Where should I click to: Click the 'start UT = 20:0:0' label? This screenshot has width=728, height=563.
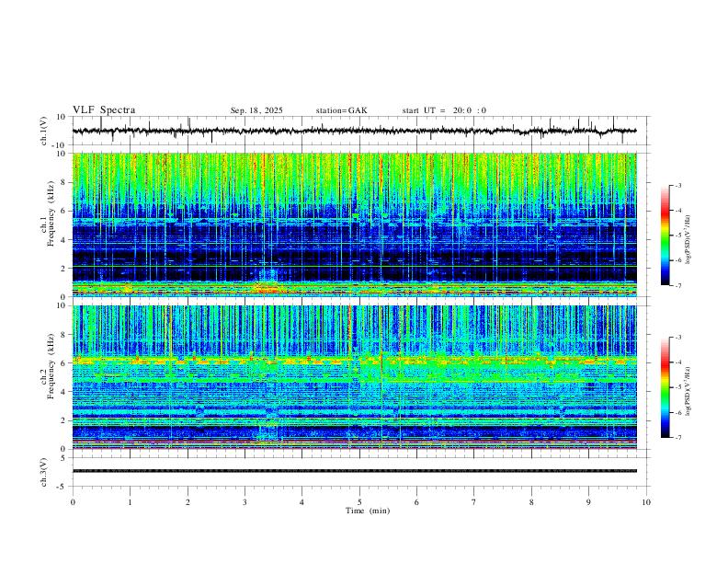point(444,110)
